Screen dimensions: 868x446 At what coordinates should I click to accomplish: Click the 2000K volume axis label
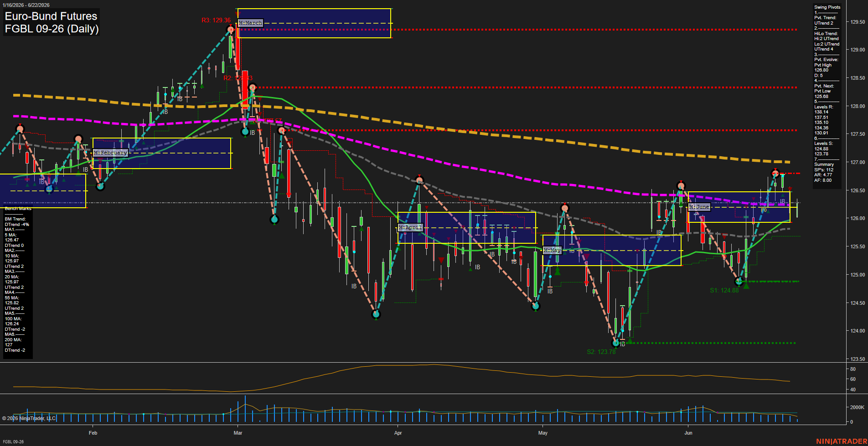(858, 407)
